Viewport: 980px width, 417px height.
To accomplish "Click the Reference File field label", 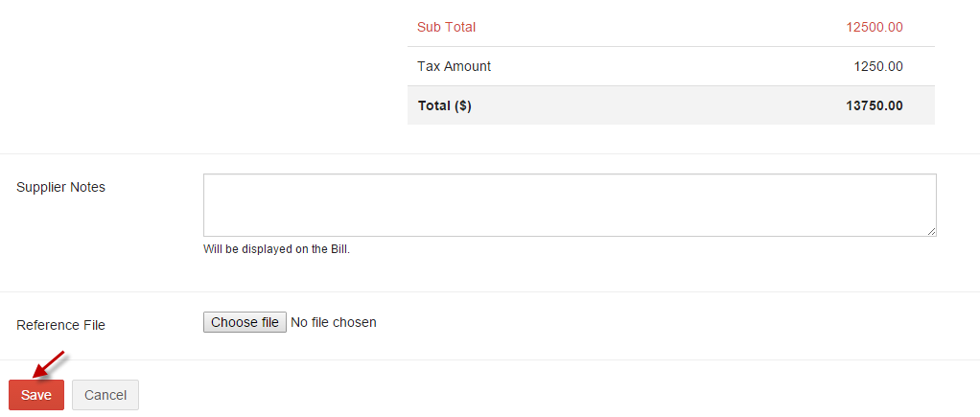I will [x=60, y=325].
